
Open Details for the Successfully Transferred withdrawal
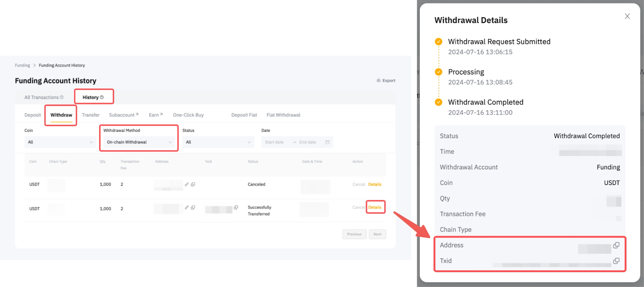tap(375, 207)
